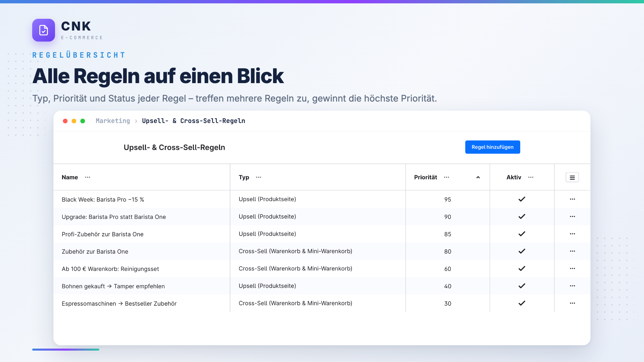
Task: Click the Regel hinzufügen button
Action: (492, 147)
